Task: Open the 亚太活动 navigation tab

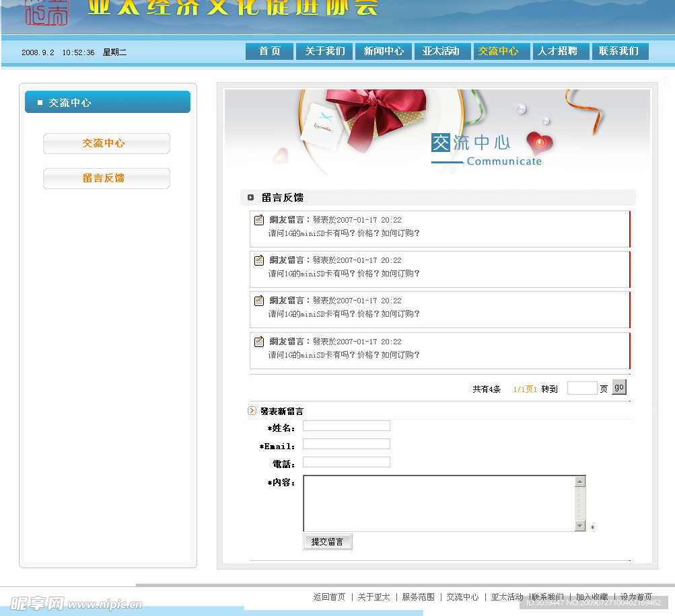Action: 443,51
